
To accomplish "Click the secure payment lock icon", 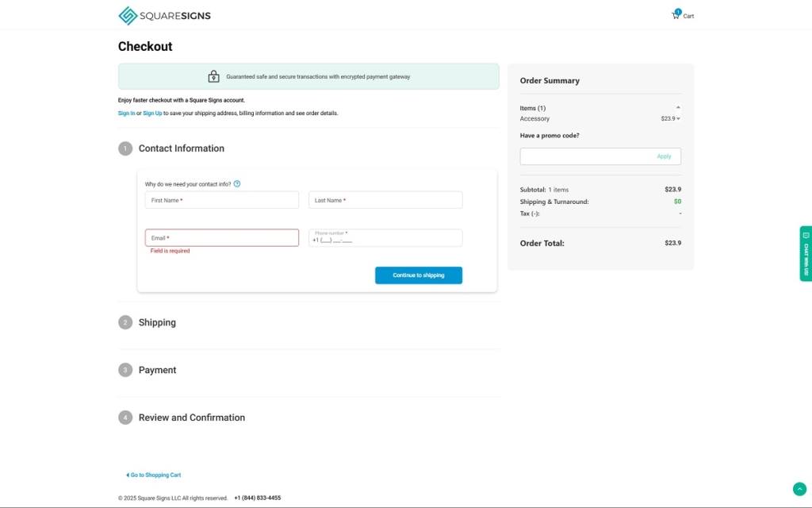I will 213,77.
